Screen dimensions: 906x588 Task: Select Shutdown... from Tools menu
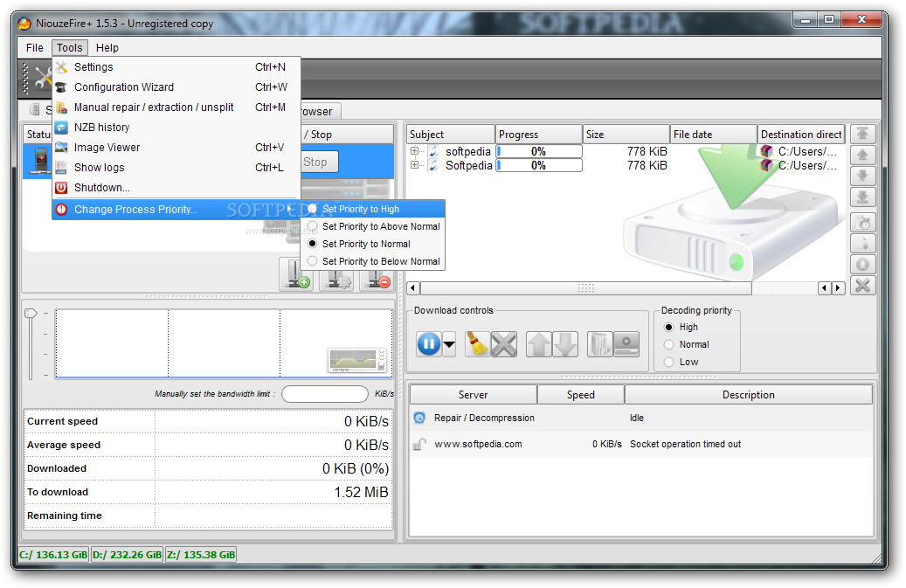[x=176, y=188]
